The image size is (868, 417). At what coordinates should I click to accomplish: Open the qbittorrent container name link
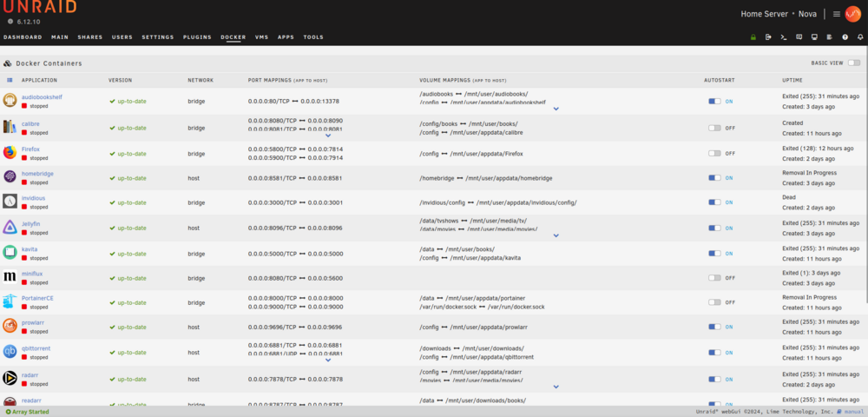[x=36, y=348]
